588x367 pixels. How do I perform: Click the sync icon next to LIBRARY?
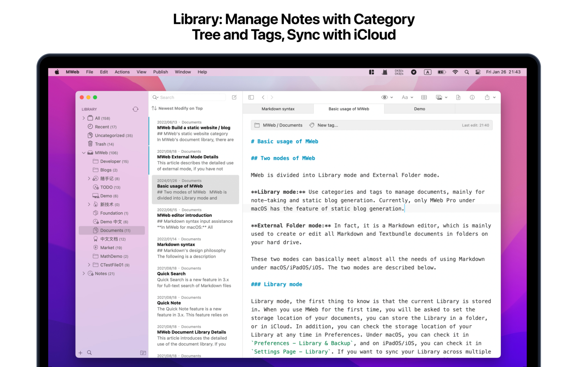pyautogui.click(x=135, y=109)
